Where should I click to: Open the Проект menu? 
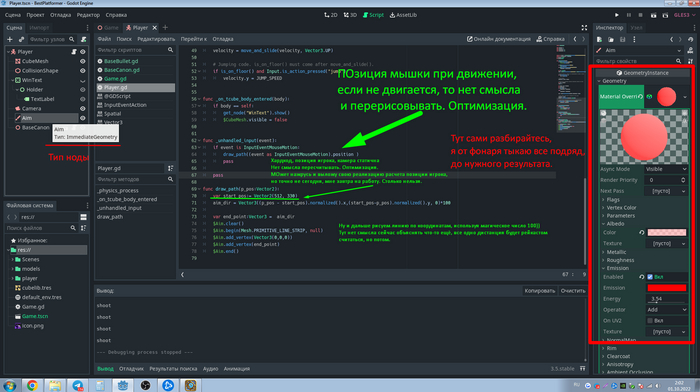tap(35, 15)
